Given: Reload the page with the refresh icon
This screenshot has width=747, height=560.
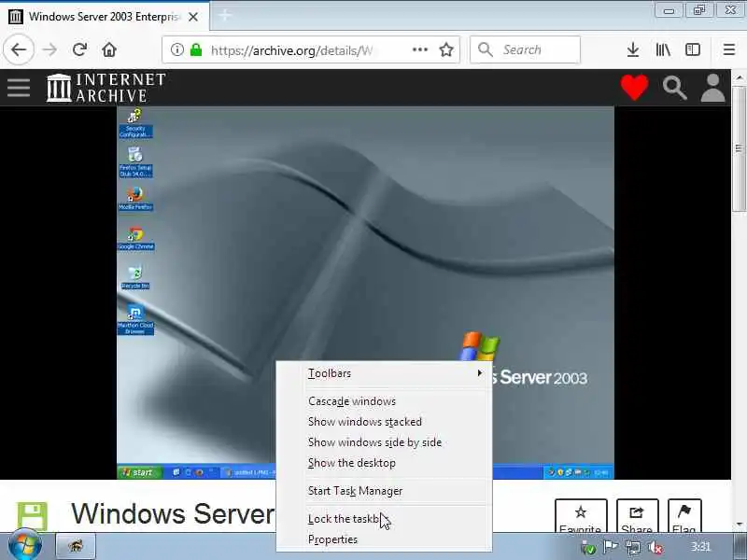Looking at the screenshot, I should pyautogui.click(x=79, y=49).
